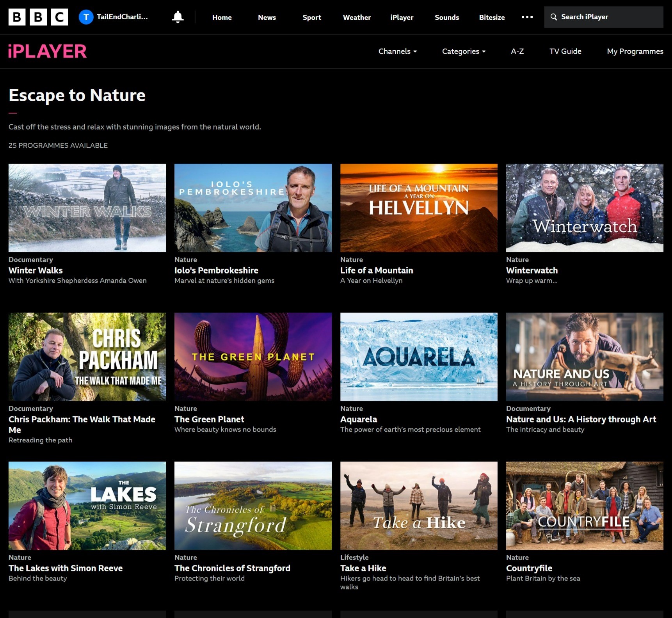The width and height of the screenshot is (672, 618).
Task: Click 'With Yorkshire Shepherdess Amanda Owen' text
Action: [78, 281]
